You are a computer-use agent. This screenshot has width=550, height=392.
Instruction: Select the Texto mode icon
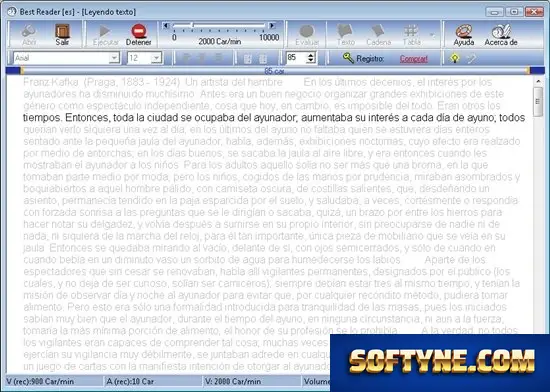(345, 31)
